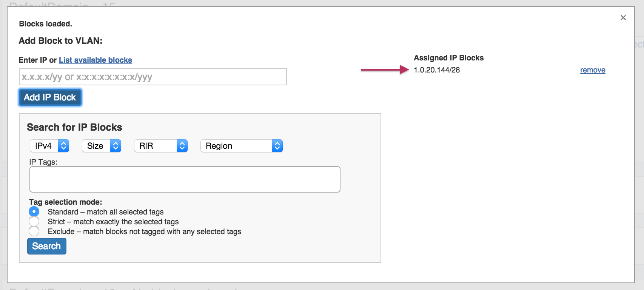
Task: Enable Exclude tag selection mode radio
Action: pos(34,231)
